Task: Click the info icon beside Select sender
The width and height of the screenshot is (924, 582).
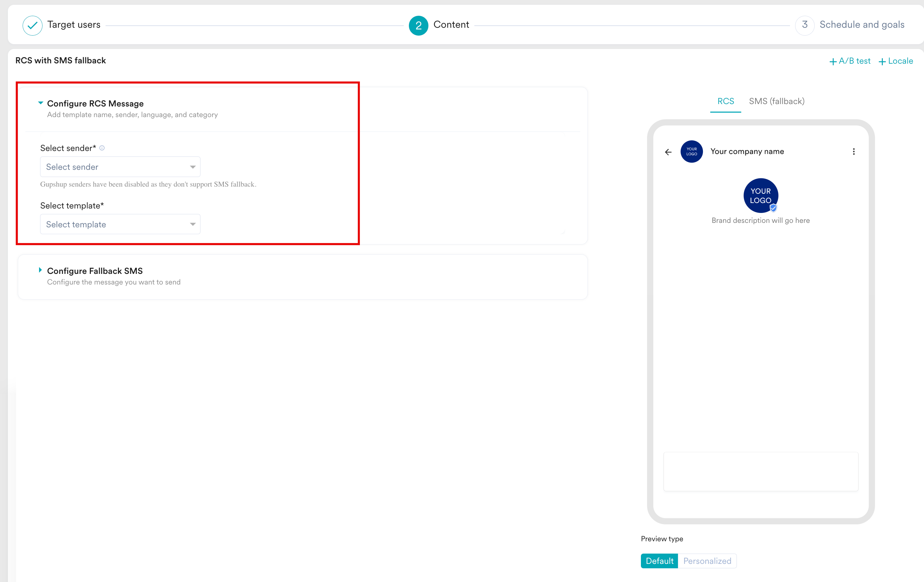Action: pos(102,148)
